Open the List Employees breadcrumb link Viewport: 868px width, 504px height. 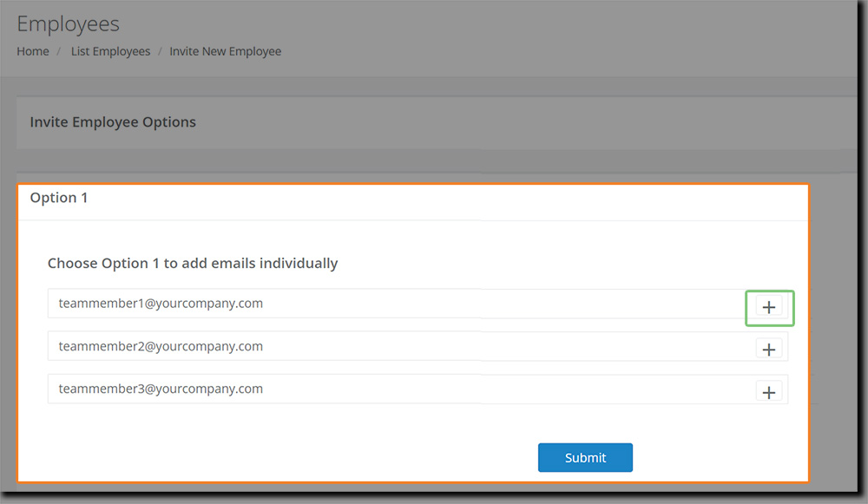(x=110, y=51)
